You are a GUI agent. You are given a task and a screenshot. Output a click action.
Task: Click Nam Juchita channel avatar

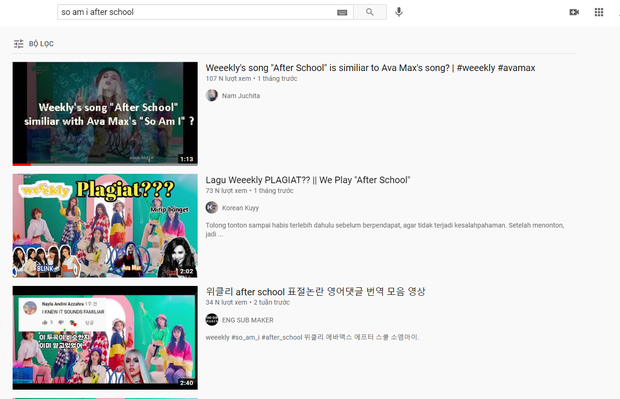pyautogui.click(x=212, y=95)
